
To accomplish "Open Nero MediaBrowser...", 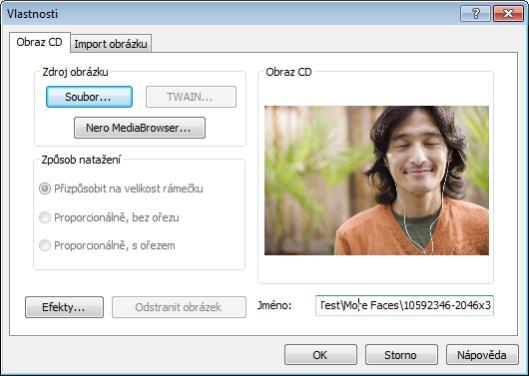I will point(140,128).
